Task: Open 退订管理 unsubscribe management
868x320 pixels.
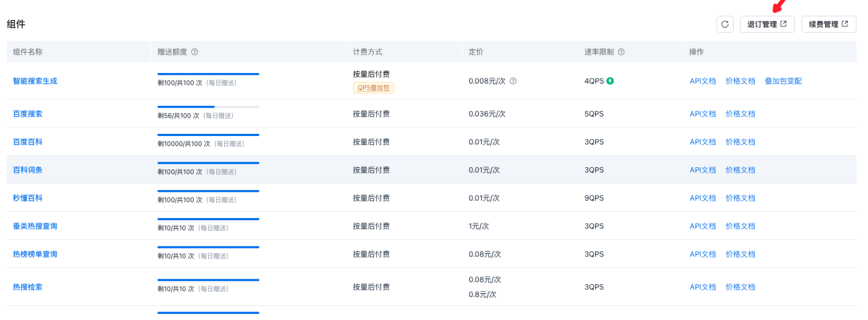Action: tap(766, 25)
